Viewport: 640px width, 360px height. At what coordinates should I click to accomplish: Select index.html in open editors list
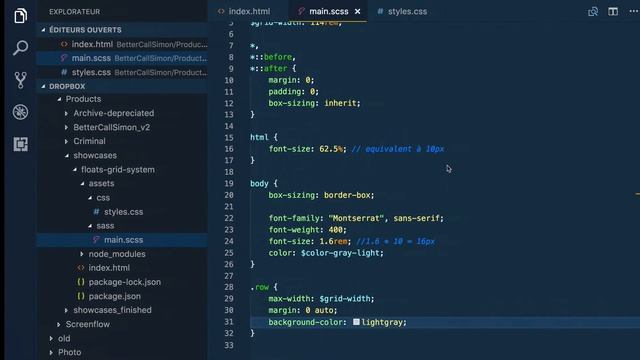point(122,44)
